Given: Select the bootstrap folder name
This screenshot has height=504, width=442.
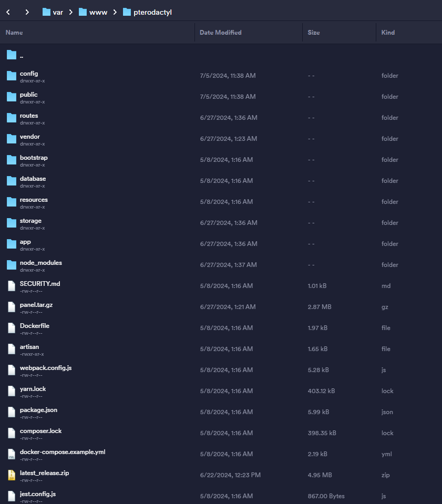Looking at the screenshot, I should (x=34, y=158).
